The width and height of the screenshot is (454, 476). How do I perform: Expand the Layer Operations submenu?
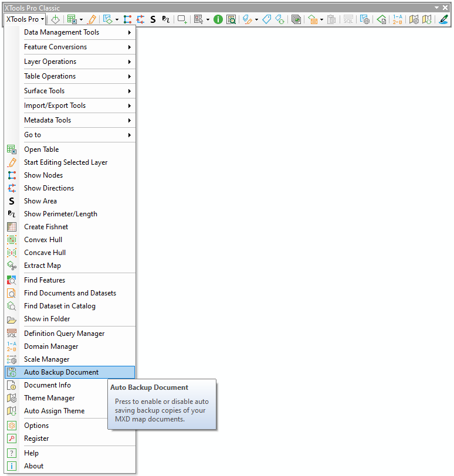coord(70,62)
